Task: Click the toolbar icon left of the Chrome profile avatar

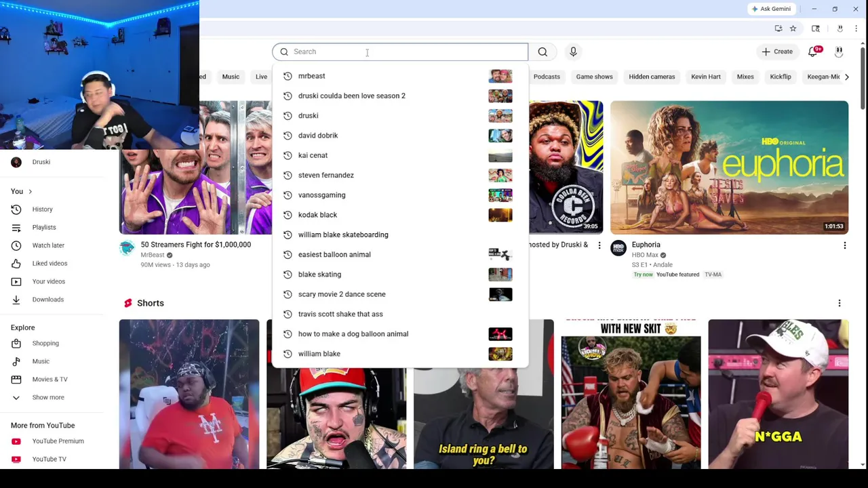Action: 816,28
